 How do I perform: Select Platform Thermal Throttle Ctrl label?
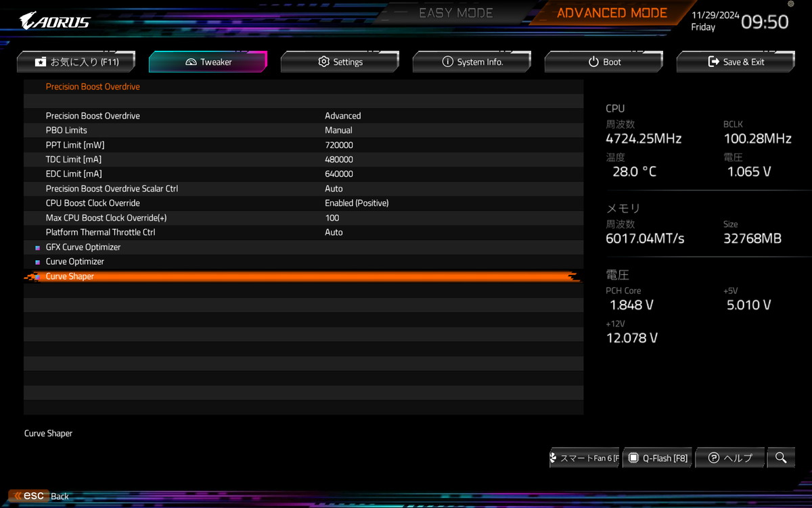[x=100, y=232]
